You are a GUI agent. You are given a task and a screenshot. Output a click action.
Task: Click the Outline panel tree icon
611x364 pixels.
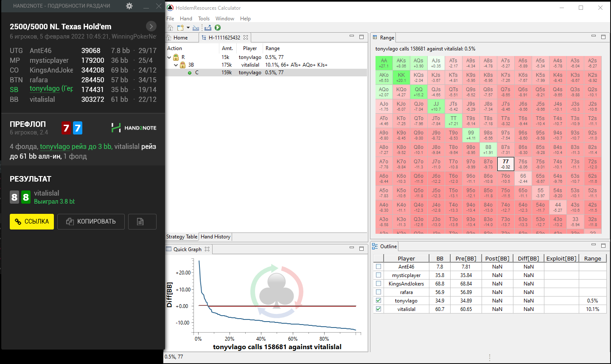(x=375, y=246)
